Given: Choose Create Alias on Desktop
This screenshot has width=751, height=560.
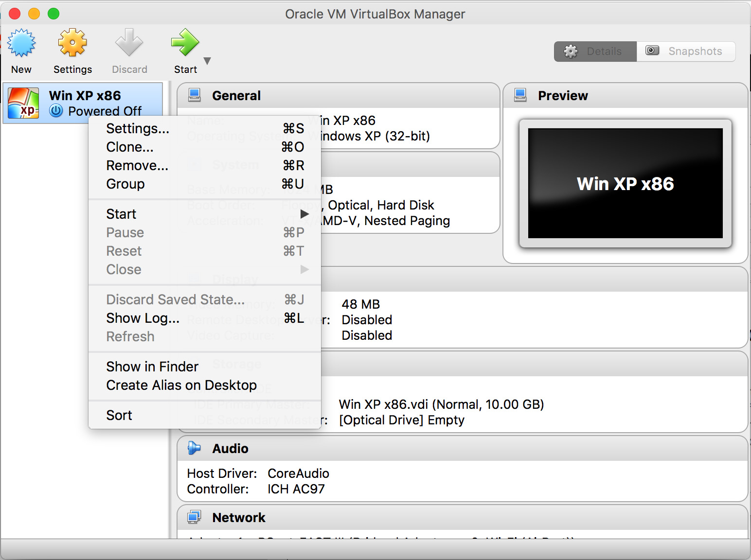Looking at the screenshot, I should point(205,385).
